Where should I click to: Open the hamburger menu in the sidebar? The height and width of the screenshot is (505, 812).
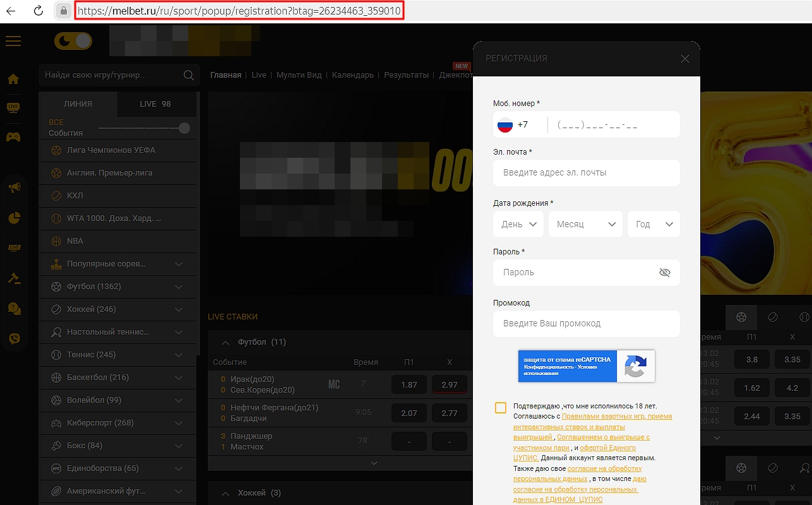coord(13,41)
